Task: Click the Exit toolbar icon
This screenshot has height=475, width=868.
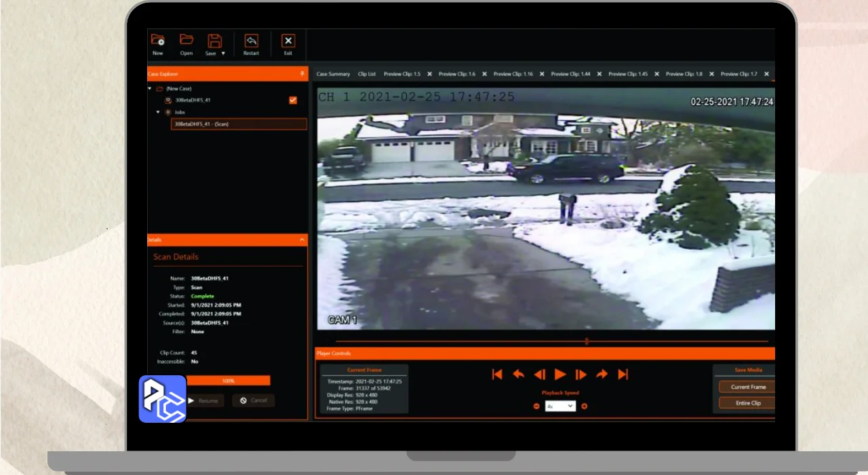Action: tap(288, 41)
